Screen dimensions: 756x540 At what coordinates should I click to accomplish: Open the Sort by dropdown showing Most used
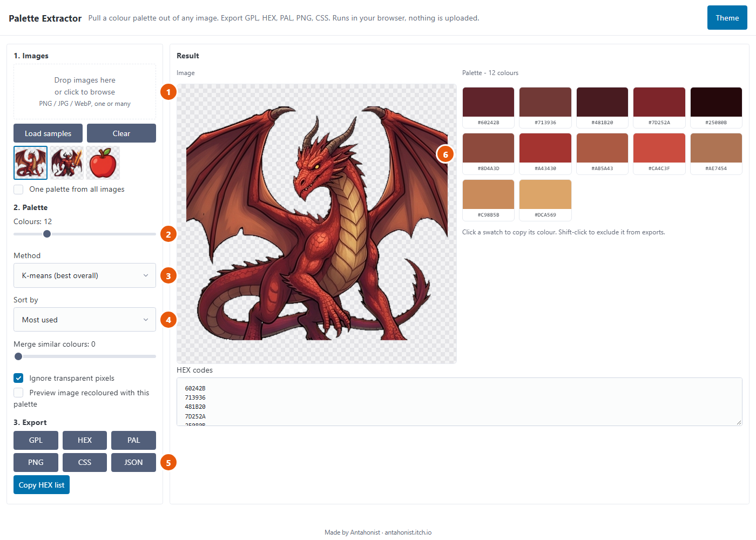(85, 320)
